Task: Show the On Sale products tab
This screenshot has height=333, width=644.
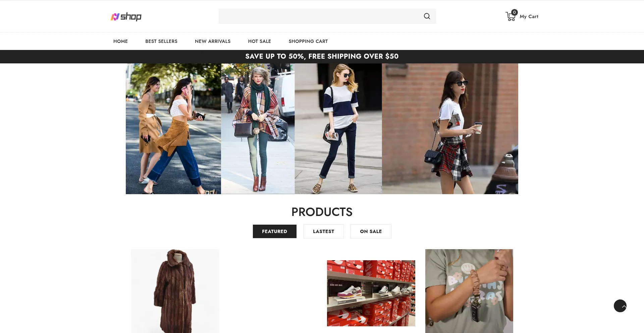Action: (371, 231)
